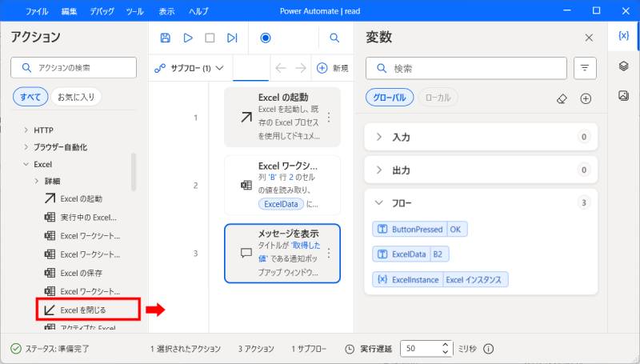Image resolution: width=640 pixels, height=364 pixels.
Task: Go forward with the right arrow button
Action: pos(301,68)
